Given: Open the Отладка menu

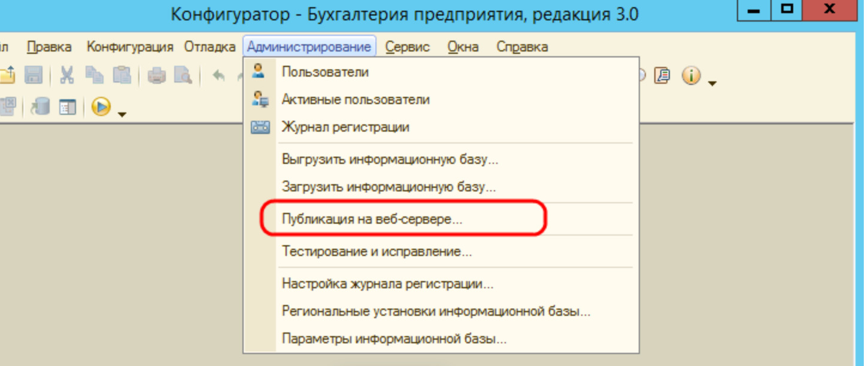Looking at the screenshot, I should pos(210,47).
